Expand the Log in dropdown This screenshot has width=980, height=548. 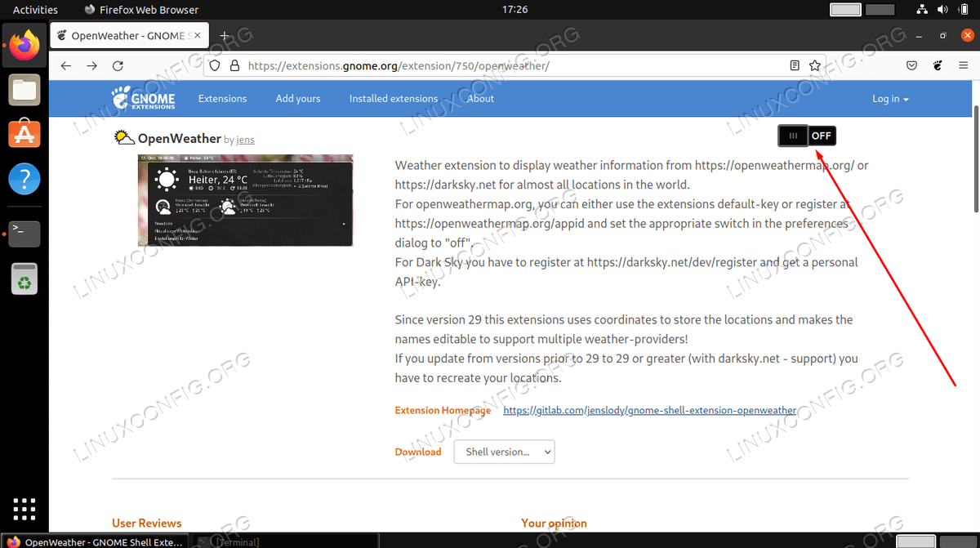pyautogui.click(x=890, y=99)
